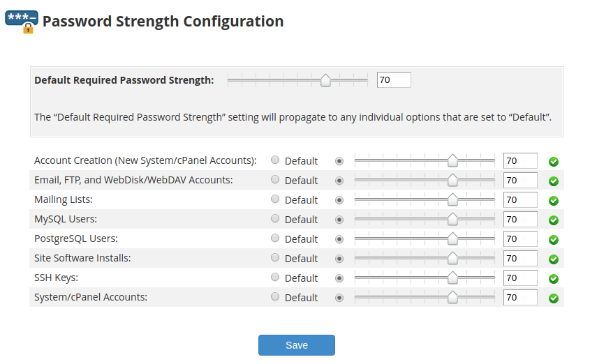This screenshot has height=364, width=590.
Task: Click green checkmark for MySQL Users
Action: [x=554, y=220]
